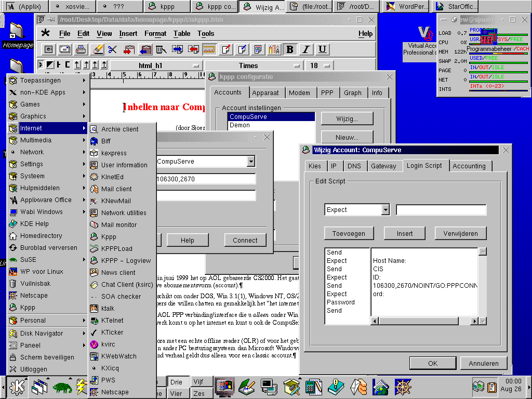
Task: Click the Underline U toolbar icon
Action: (322, 49)
